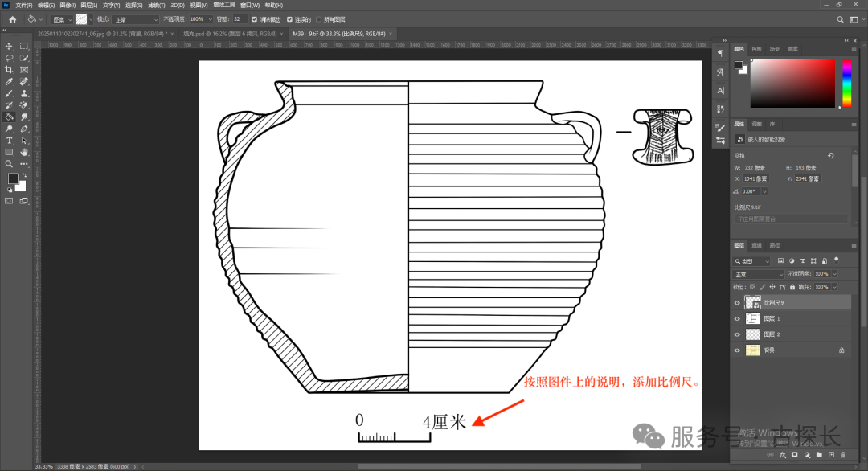
Task: Click the tolerance input field
Action: tap(238, 19)
